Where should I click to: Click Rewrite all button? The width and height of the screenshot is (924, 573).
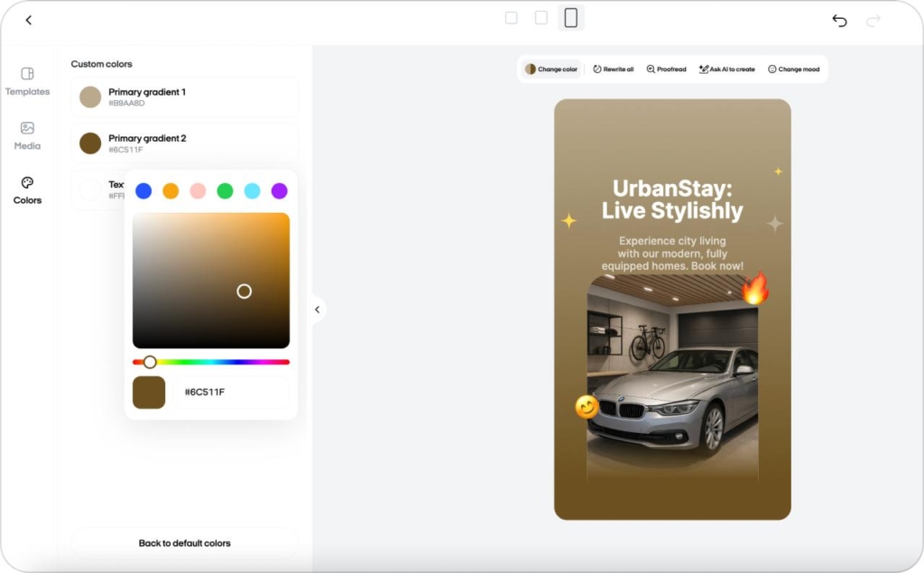pos(613,69)
